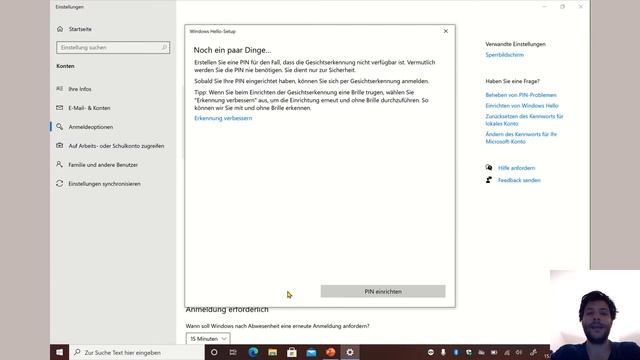This screenshot has height=360, width=640.
Task: Click the PIN einrichten button
Action: coord(383,291)
